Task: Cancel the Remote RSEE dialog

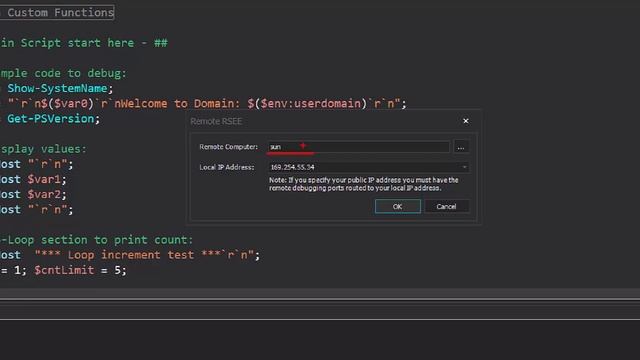Action: [447, 207]
